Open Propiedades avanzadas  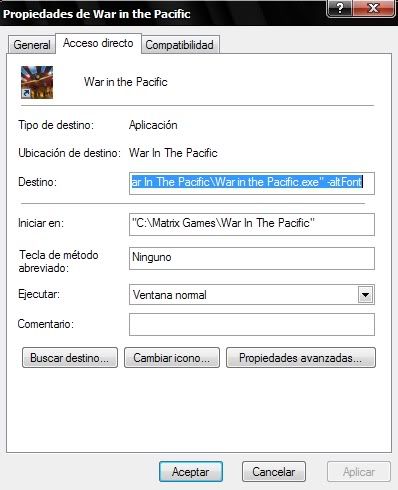(301, 358)
